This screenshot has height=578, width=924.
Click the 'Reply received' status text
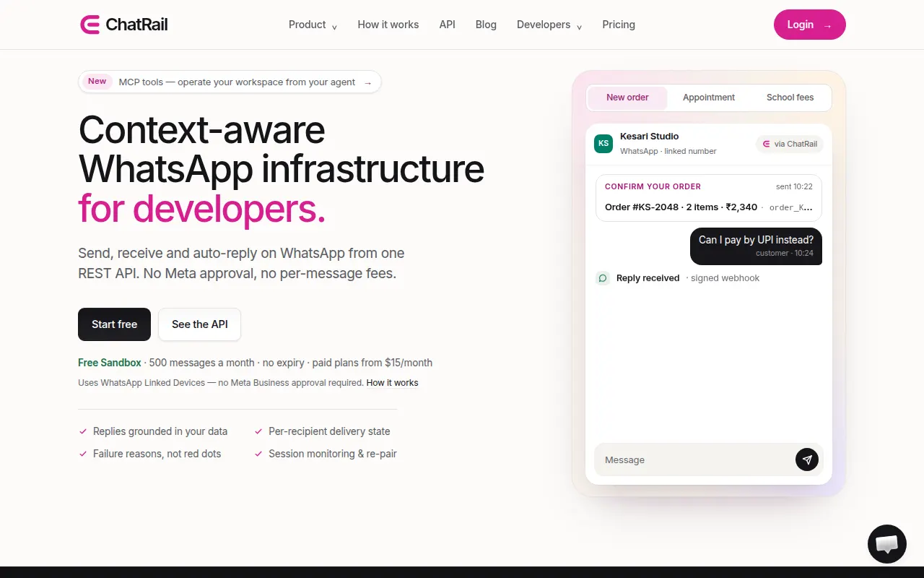coord(648,278)
